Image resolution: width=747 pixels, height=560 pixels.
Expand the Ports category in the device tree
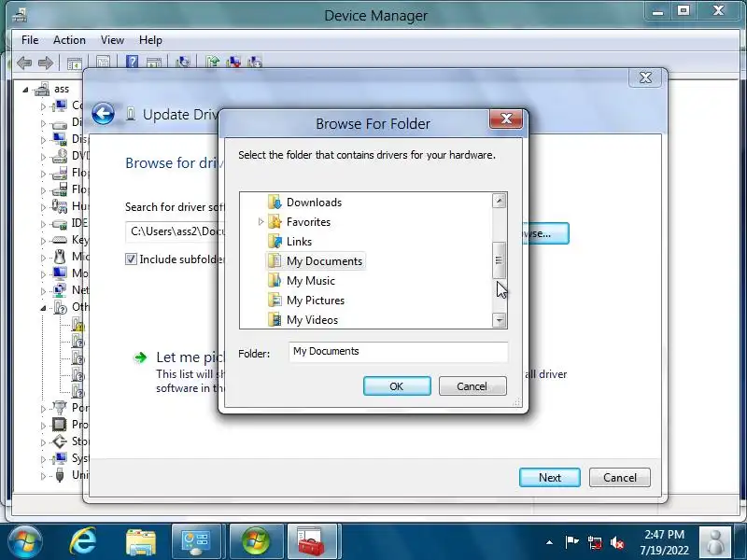click(x=43, y=409)
